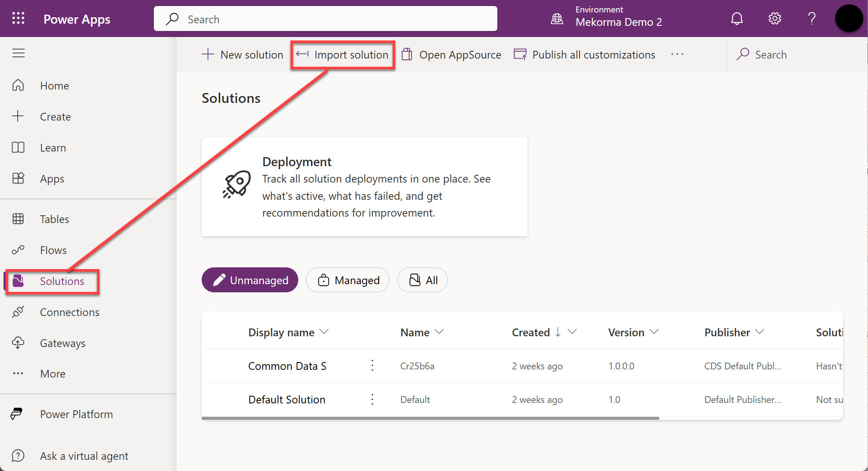Open the app launcher waffle icon
This screenshot has width=868, height=471.
[18, 19]
